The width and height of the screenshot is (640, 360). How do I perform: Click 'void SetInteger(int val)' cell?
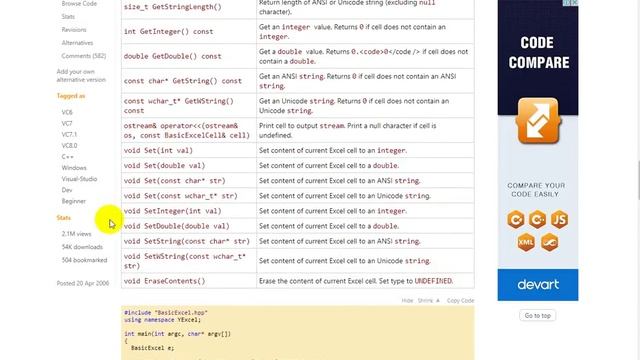click(x=189, y=211)
